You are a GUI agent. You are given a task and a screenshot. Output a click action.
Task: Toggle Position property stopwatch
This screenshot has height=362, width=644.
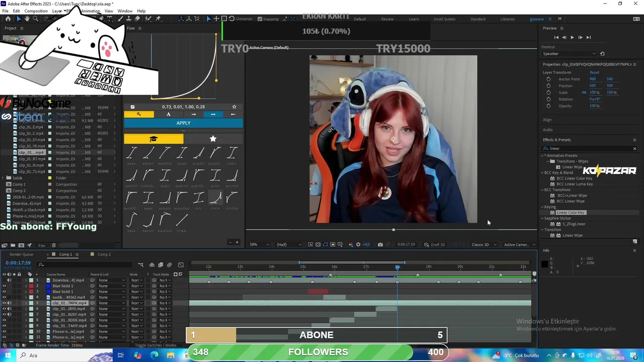[548, 86]
